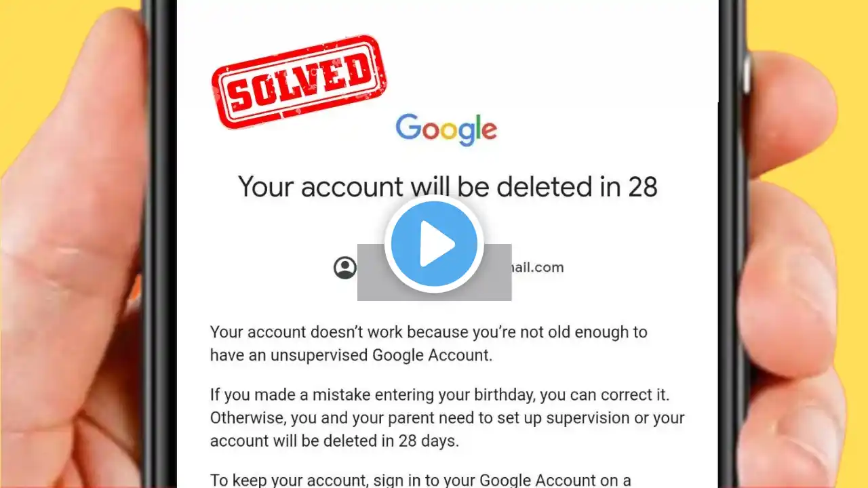868x488 pixels.
Task: Click the phone's black left bezel
Action: click(163, 244)
